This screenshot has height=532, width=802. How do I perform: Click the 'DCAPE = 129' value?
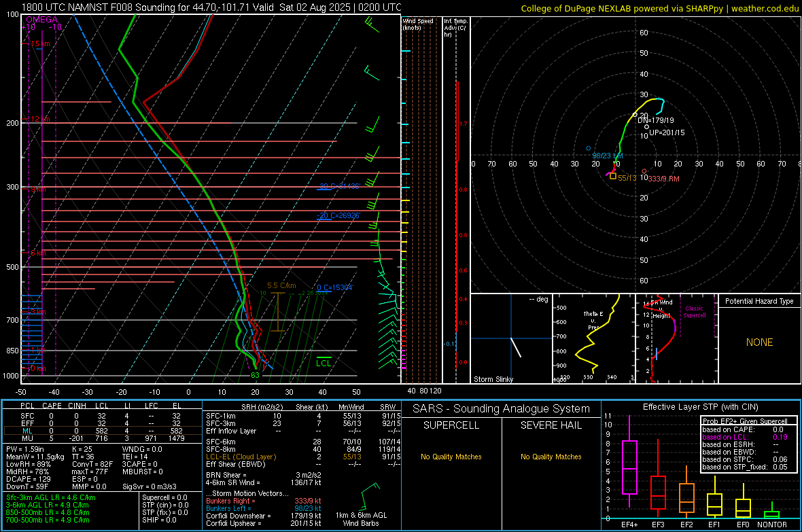(28, 479)
